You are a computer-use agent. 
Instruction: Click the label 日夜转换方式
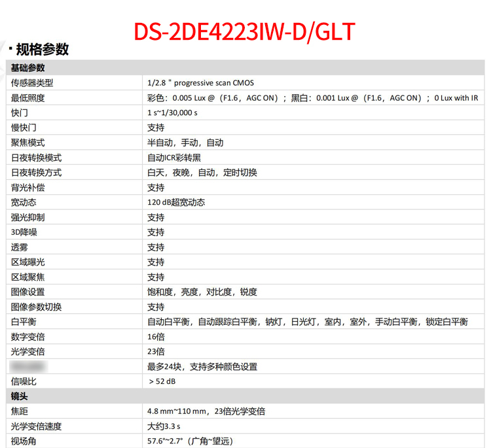click(x=36, y=173)
